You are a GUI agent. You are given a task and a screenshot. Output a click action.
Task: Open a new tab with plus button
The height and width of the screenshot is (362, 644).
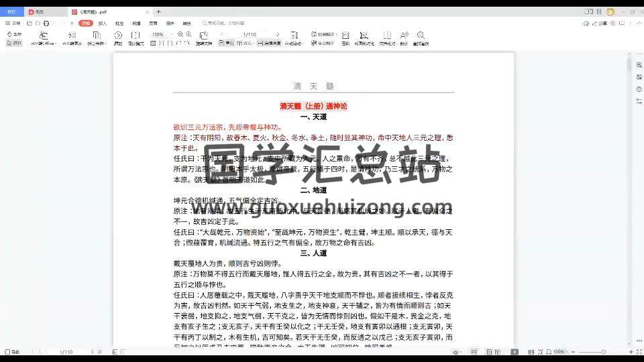158,11
